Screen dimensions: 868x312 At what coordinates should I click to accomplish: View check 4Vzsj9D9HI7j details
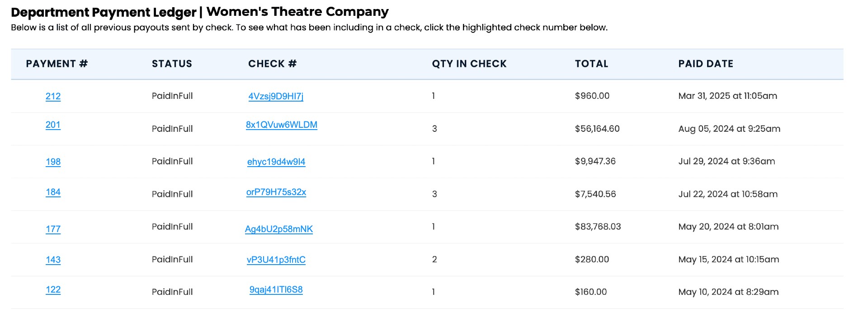click(x=276, y=96)
